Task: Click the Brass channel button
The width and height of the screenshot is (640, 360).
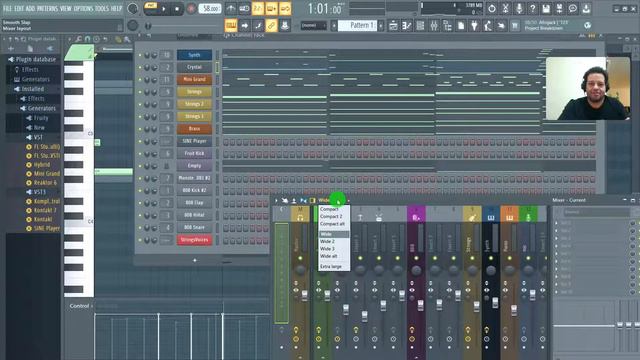Action: click(x=194, y=129)
